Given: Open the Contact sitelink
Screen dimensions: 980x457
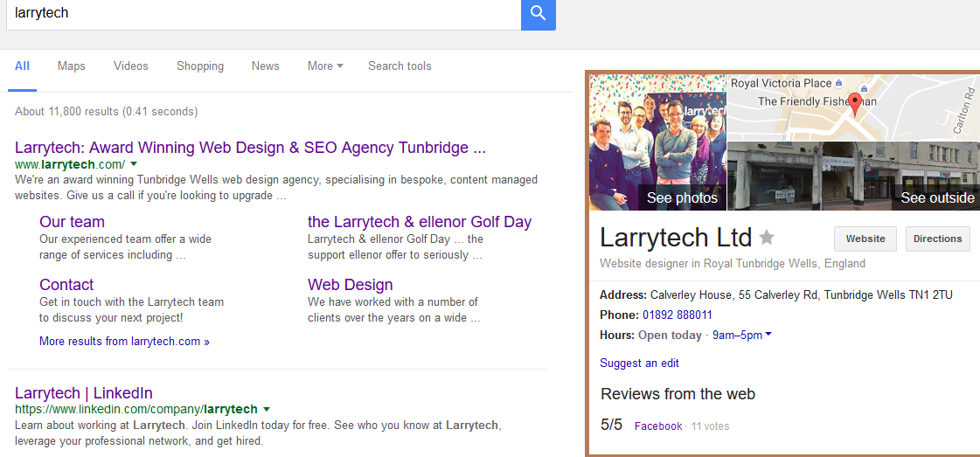Looking at the screenshot, I should 66,285.
